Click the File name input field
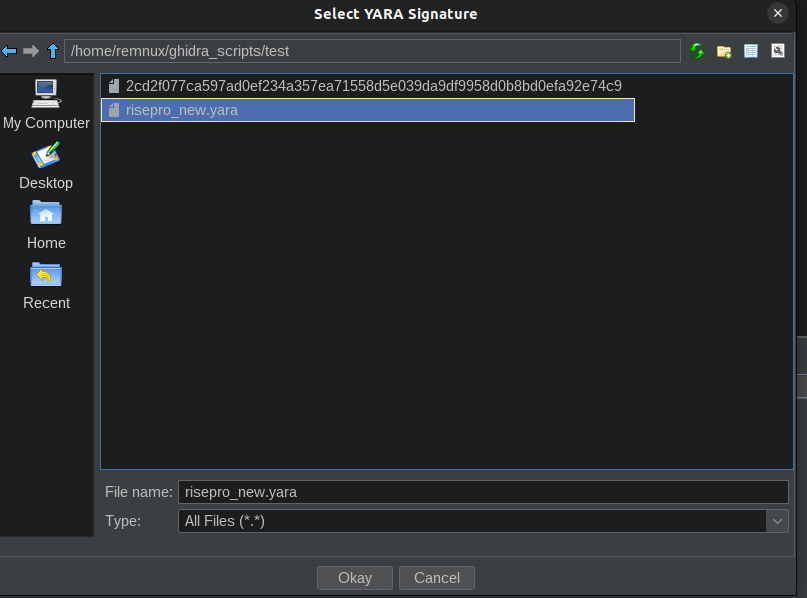The width and height of the screenshot is (807, 598). click(483, 492)
